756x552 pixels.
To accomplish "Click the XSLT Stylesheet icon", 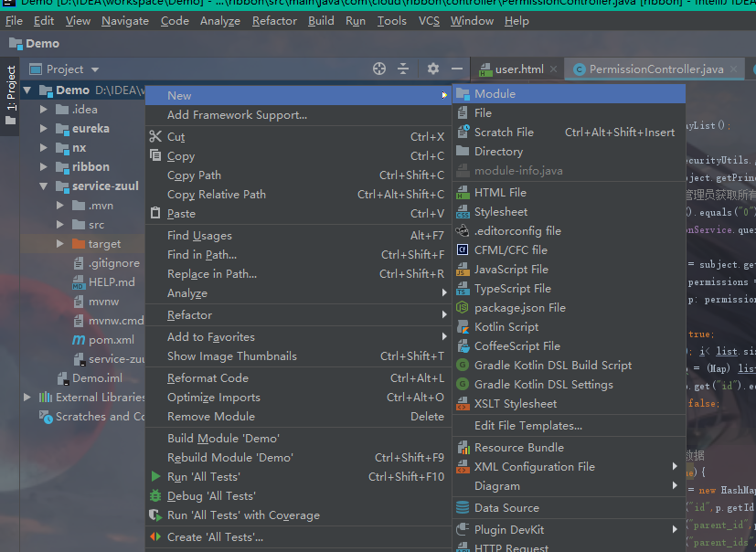I will 463,404.
